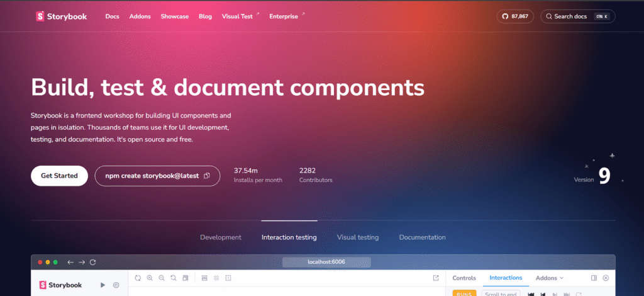
Task: Open the story in a new tab icon
Action: coord(436,278)
